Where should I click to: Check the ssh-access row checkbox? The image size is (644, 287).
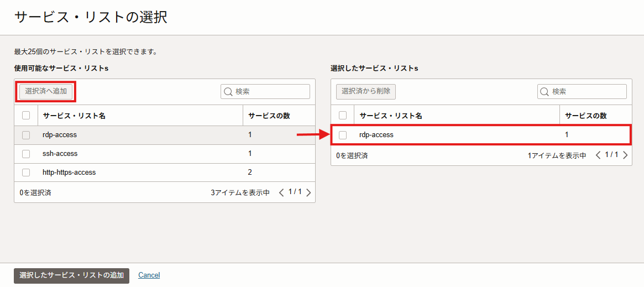(26, 154)
